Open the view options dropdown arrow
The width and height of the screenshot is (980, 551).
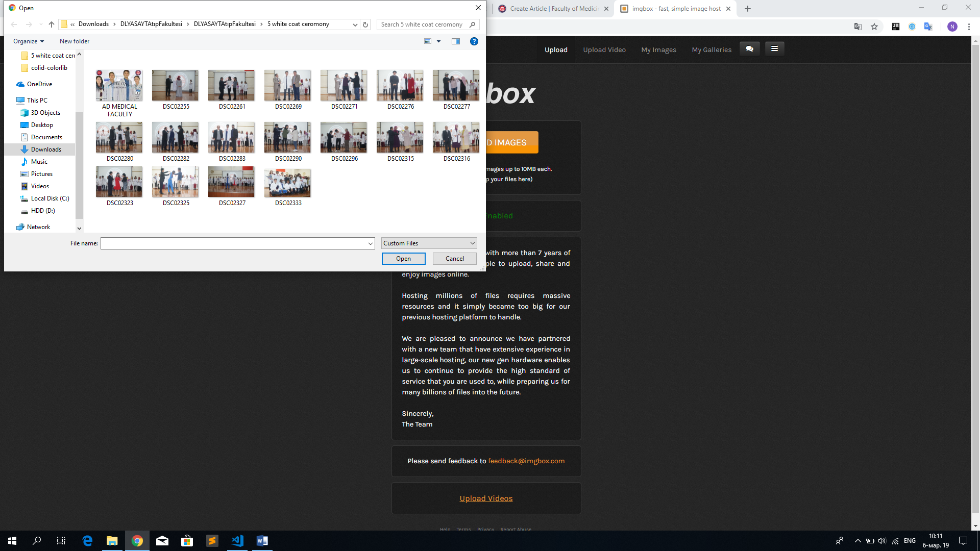point(438,41)
